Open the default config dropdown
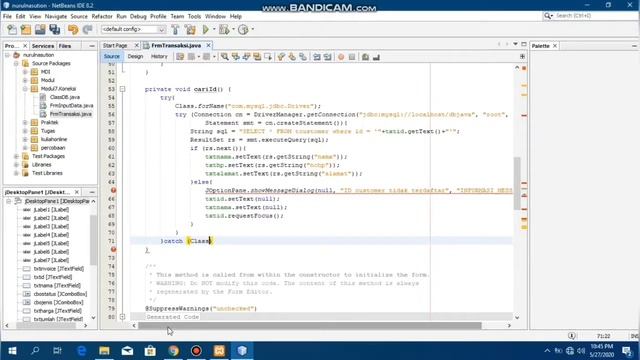Image resolution: width=640 pixels, height=360 pixels. tap(133, 29)
